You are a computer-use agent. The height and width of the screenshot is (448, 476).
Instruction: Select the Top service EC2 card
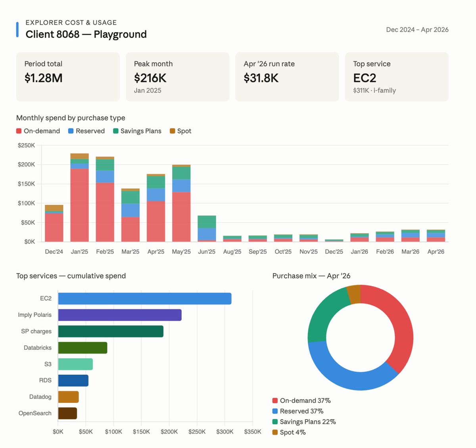(x=397, y=77)
